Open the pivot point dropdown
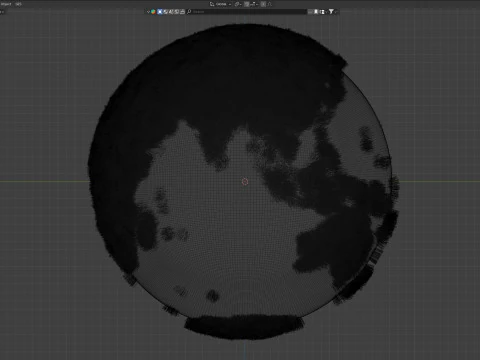Viewport: 480px width, 360px height. pos(238,4)
